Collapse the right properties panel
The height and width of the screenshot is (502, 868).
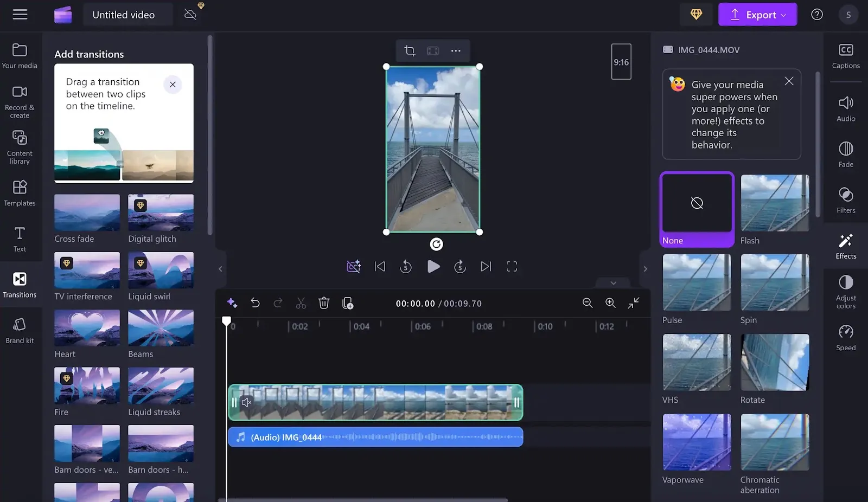click(645, 269)
